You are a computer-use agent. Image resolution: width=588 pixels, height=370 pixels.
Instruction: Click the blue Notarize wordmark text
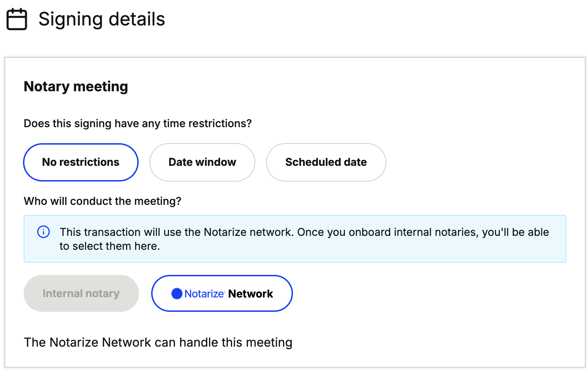pyautogui.click(x=204, y=294)
